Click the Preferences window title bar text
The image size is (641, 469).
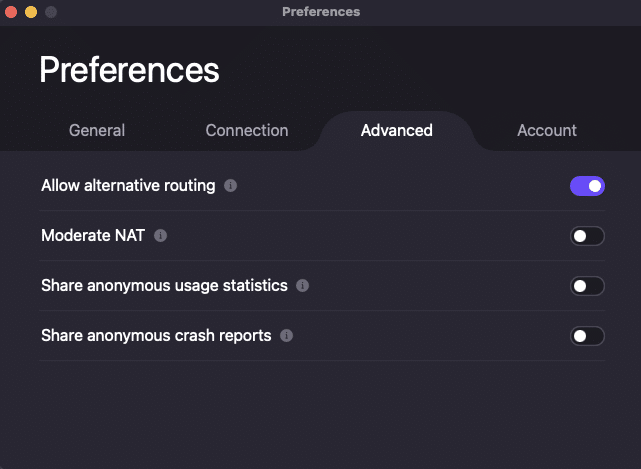(x=321, y=11)
